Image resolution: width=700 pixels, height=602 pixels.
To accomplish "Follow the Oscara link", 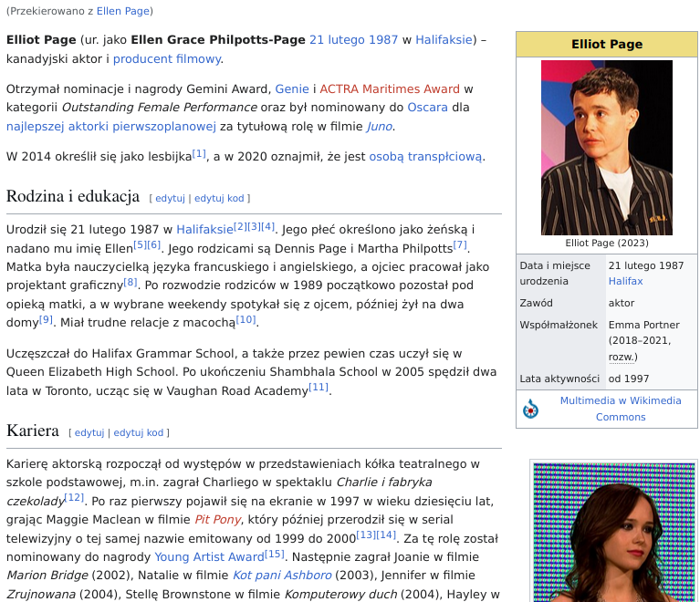I will click(428, 108).
